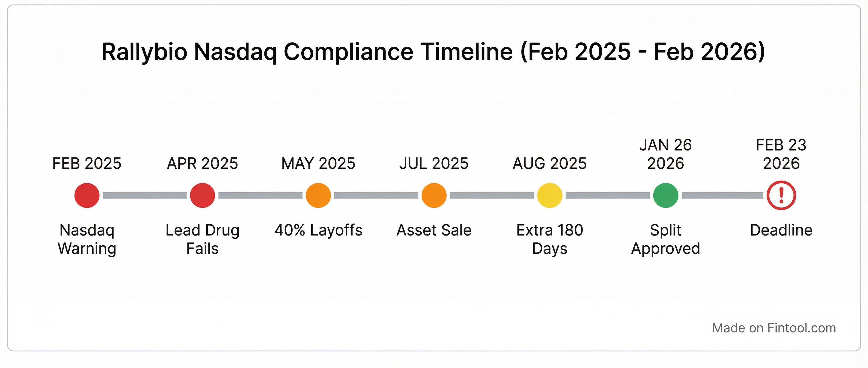Click the Nasdaq Warning event caption
The image size is (868, 368).
click(x=87, y=239)
